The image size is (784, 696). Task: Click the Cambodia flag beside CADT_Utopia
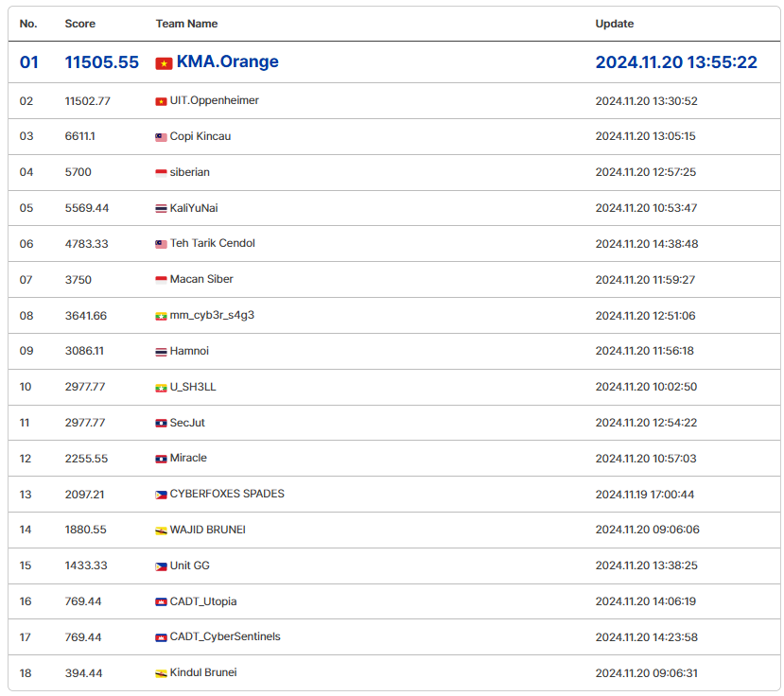161,602
